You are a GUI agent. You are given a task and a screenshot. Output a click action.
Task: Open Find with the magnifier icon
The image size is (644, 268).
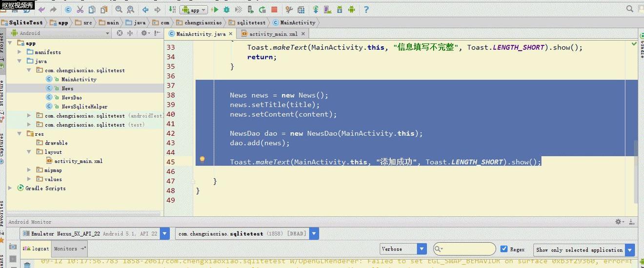[119, 10]
